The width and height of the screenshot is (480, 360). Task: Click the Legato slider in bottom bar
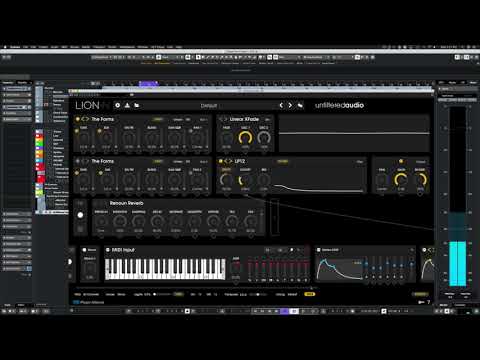[162, 294]
